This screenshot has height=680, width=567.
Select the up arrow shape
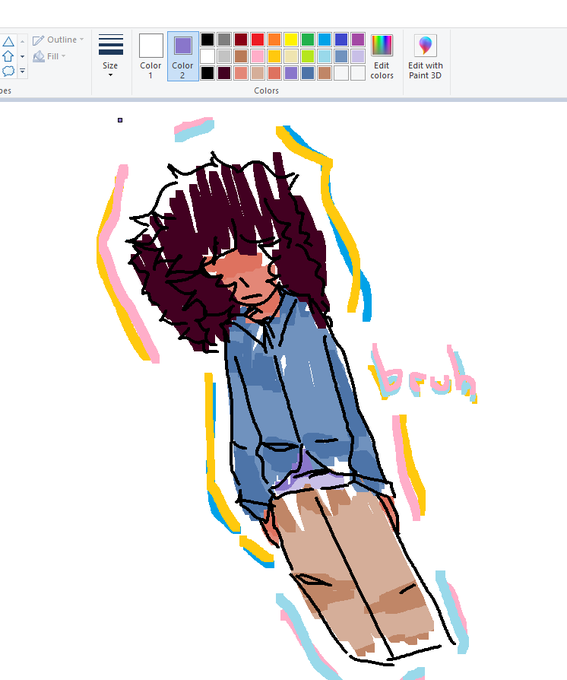point(8,56)
